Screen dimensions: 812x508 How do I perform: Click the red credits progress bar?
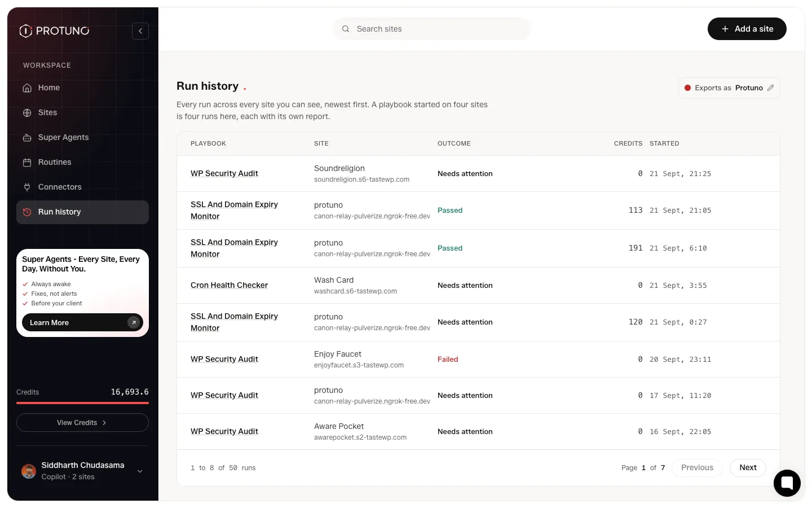pyautogui.click(x=82, y=403)
